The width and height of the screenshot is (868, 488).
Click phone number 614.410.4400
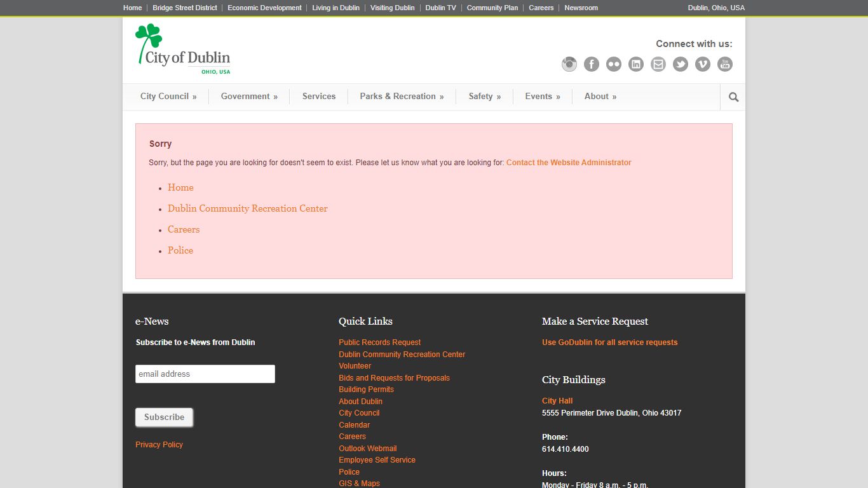tap(565, 449)
